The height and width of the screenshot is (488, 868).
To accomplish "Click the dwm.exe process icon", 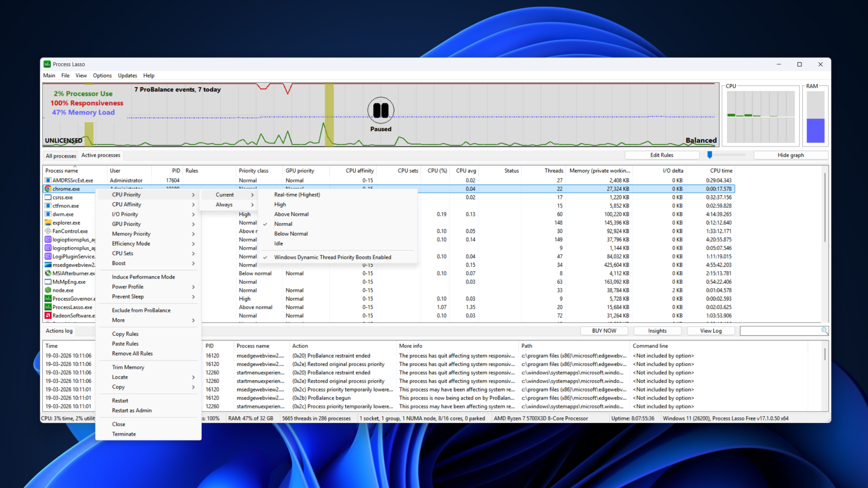I will click(48, 214).
